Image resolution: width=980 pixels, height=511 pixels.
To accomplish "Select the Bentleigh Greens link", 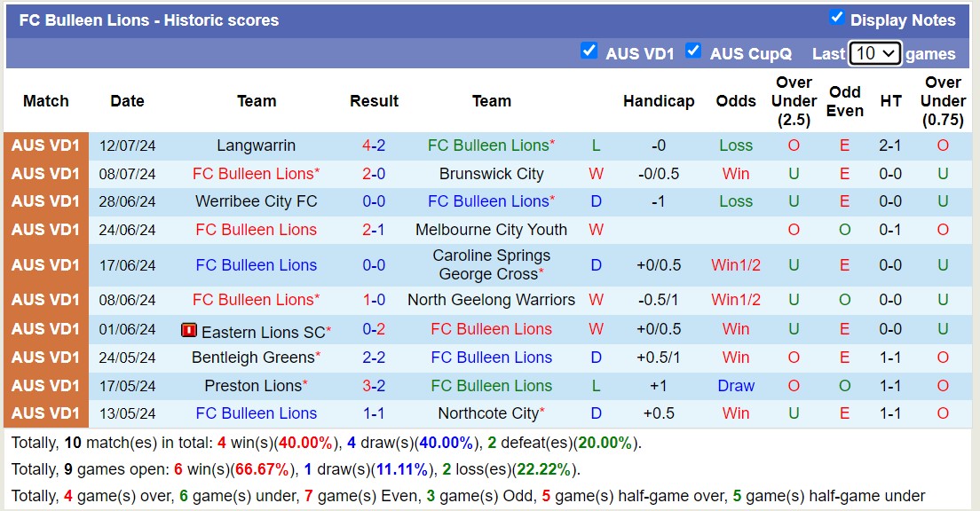I will coord(251,358).
